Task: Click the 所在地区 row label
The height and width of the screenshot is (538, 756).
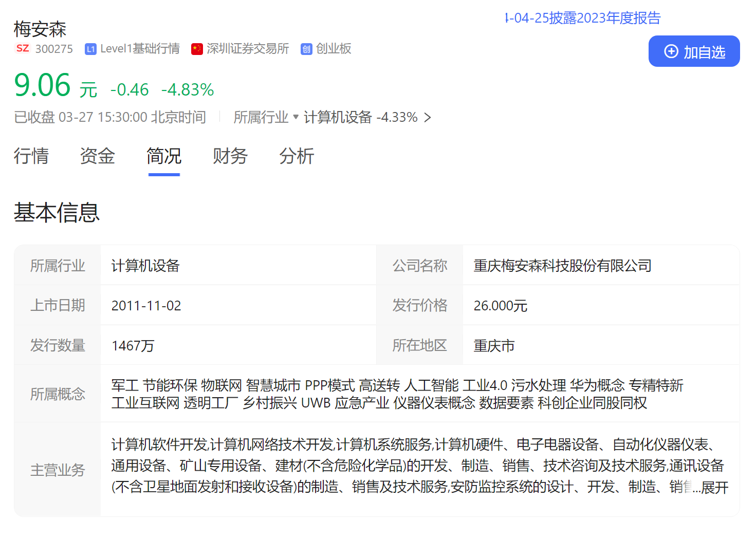Action: tap(420, 345)
